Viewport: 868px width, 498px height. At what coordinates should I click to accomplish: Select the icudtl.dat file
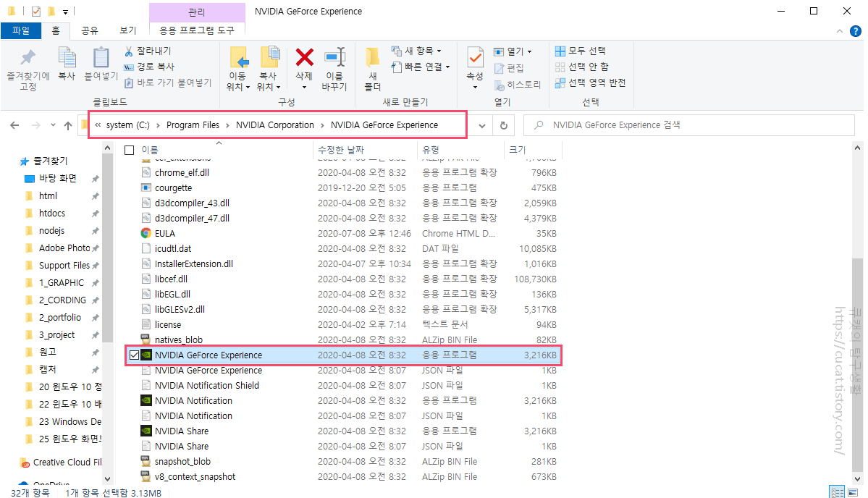point(173,249)
